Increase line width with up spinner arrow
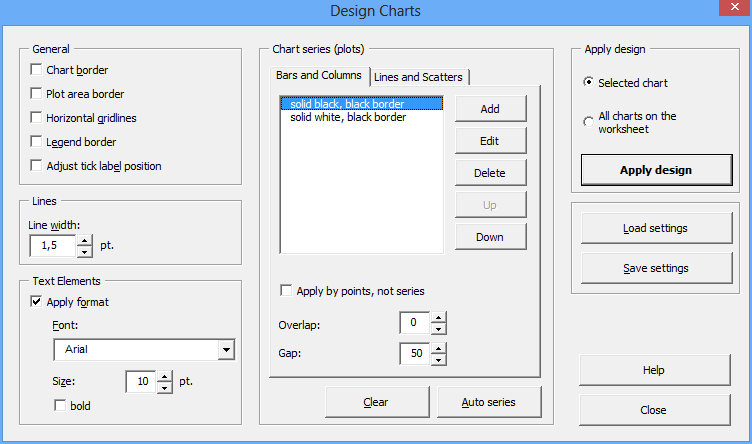The image size is (752, 444). pos(84,240)
